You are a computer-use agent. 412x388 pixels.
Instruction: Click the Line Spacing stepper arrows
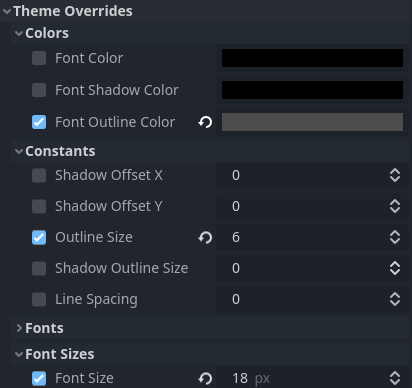(395, 299)
